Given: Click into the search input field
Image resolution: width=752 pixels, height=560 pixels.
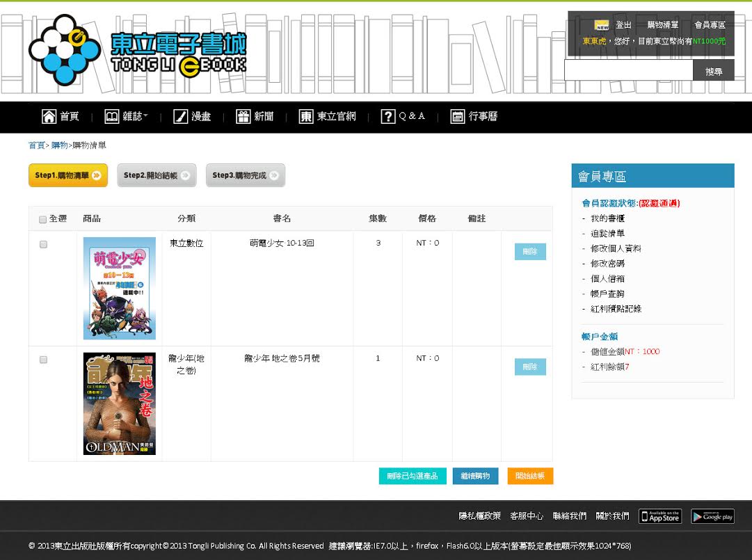Looking at the screenshot, I should [x=628, y=71].
